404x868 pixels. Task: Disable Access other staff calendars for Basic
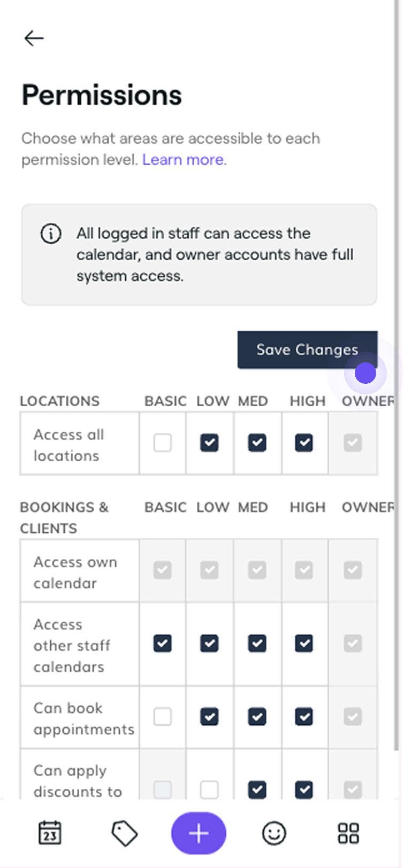click(163, 644)
